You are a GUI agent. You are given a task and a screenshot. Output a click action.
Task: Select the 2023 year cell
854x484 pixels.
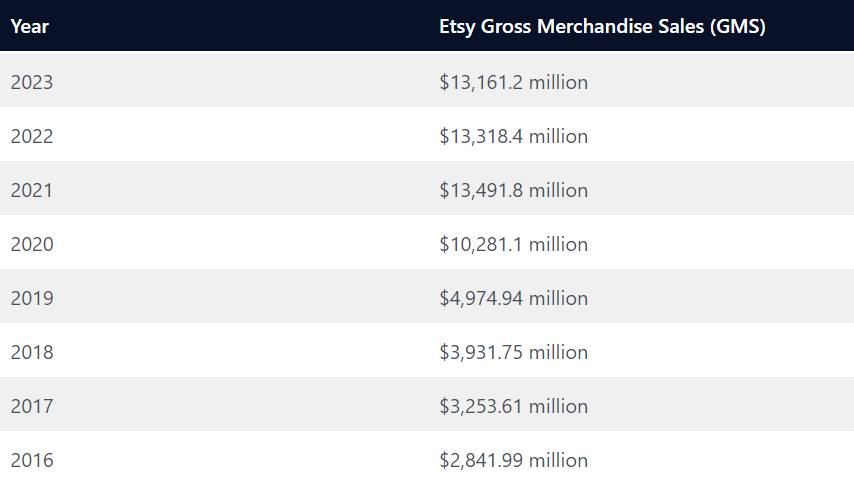[32, 82]
